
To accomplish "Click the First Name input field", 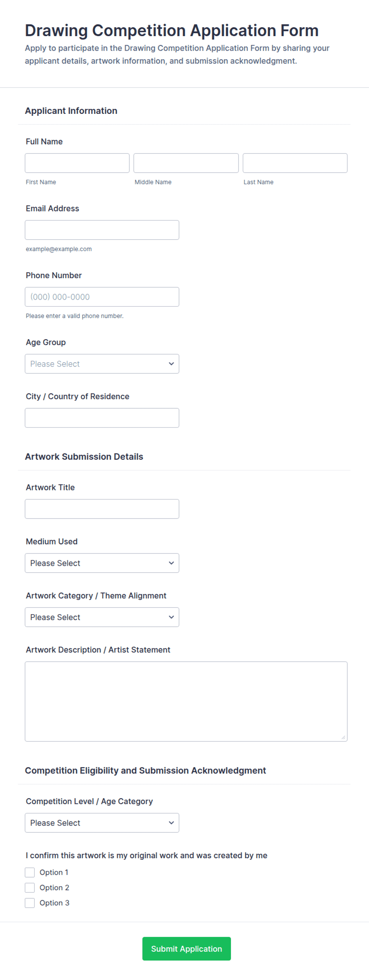I will pos(77,163).
